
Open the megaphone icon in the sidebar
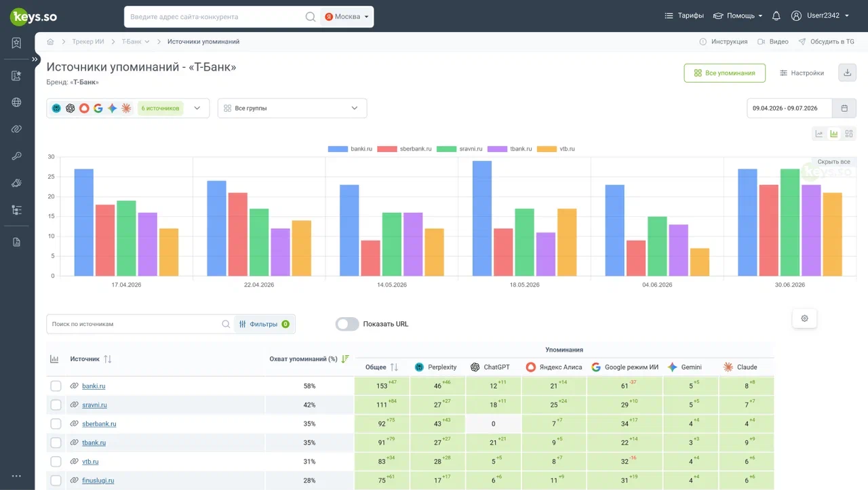(x=16, y=183)
